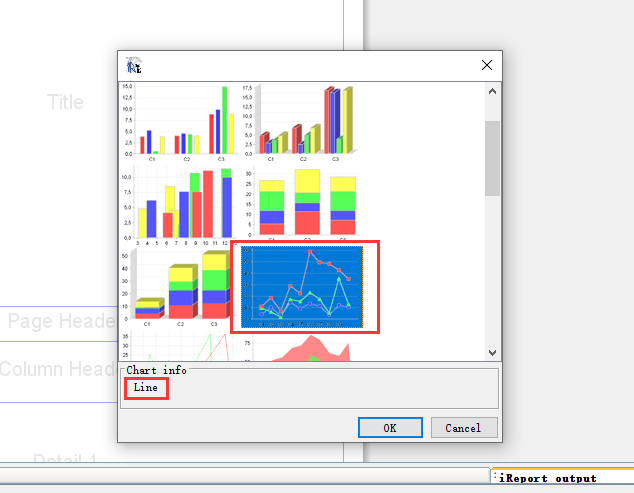Image resolution: width=634 pixels, height=493 pixels.
Task: Click the chart list scrollbar thumb
Action: click(492, 158)
